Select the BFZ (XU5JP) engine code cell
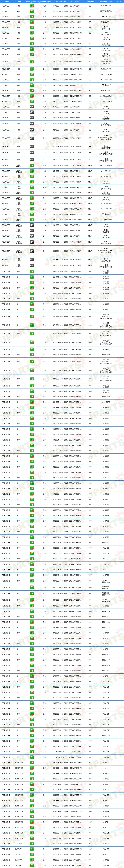 (x=106, y=6)
